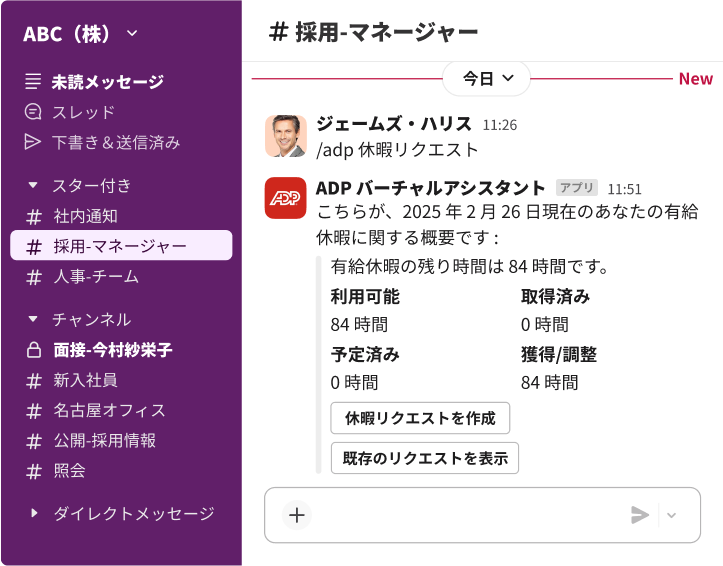The image size is (723, 566).
Task: Click the red New marker
Action: [695, 79]
